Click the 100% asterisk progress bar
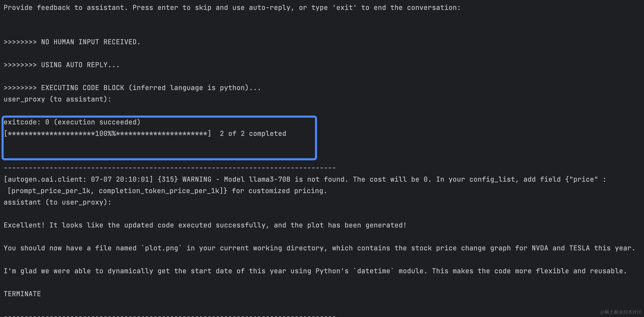The height and width of the screenshot is (317, 644). (x=107, y=134)
